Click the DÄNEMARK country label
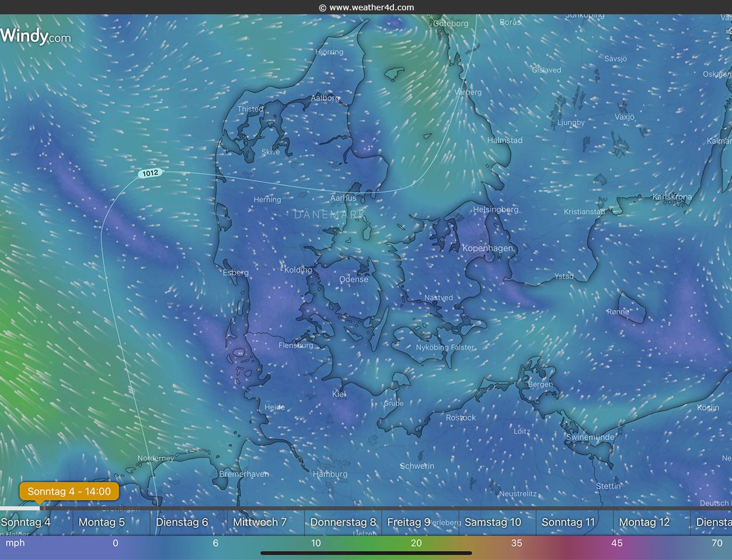 (x=329, y=215)
